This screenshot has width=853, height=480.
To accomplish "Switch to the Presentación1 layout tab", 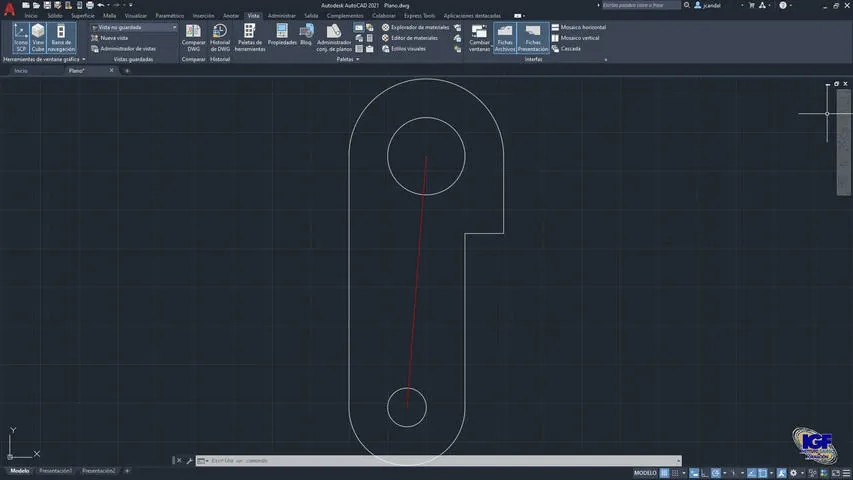I will click(x=55, y=471).
